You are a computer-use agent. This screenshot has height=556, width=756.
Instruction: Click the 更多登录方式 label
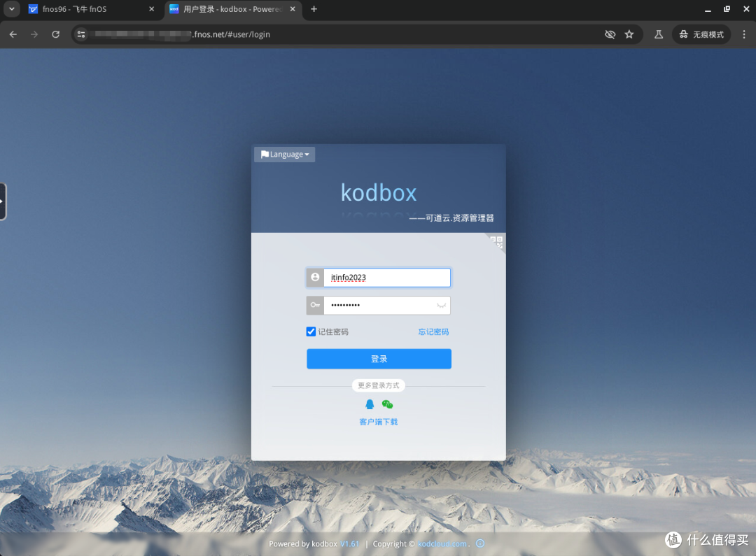coord(379,385)
